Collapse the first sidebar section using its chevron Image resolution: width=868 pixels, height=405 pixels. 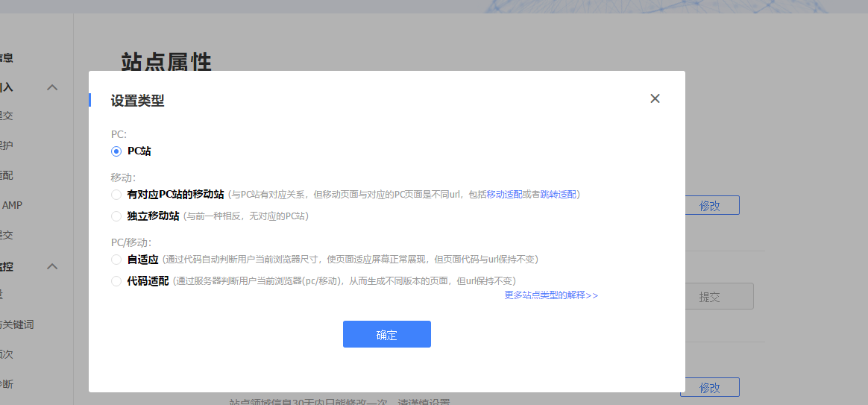click(52, 87)
